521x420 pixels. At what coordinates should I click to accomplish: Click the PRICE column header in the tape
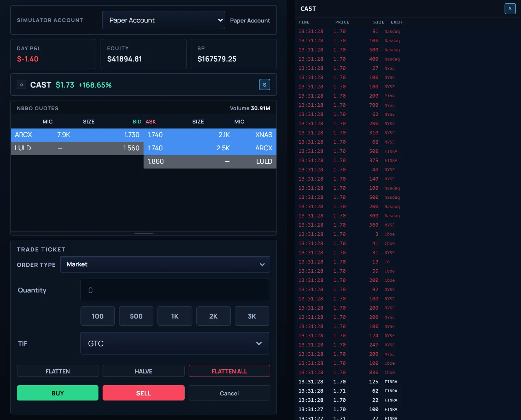click(x=342, y=22)
